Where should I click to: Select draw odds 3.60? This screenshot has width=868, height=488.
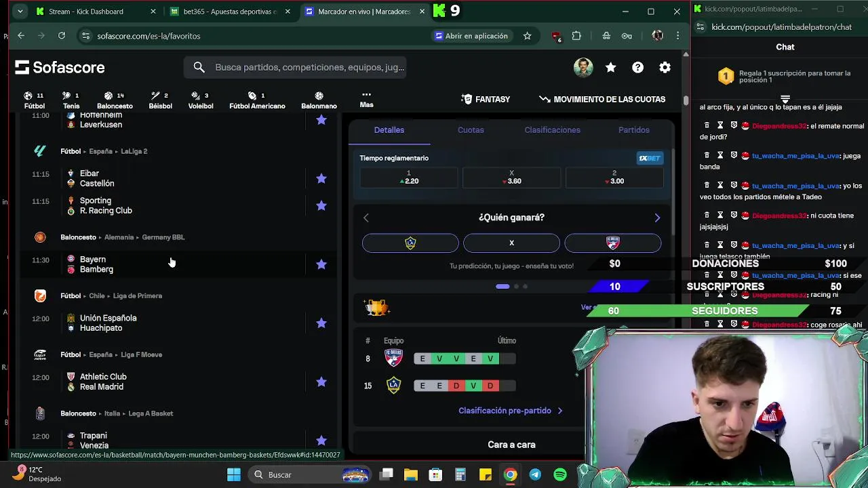[511, 178]
